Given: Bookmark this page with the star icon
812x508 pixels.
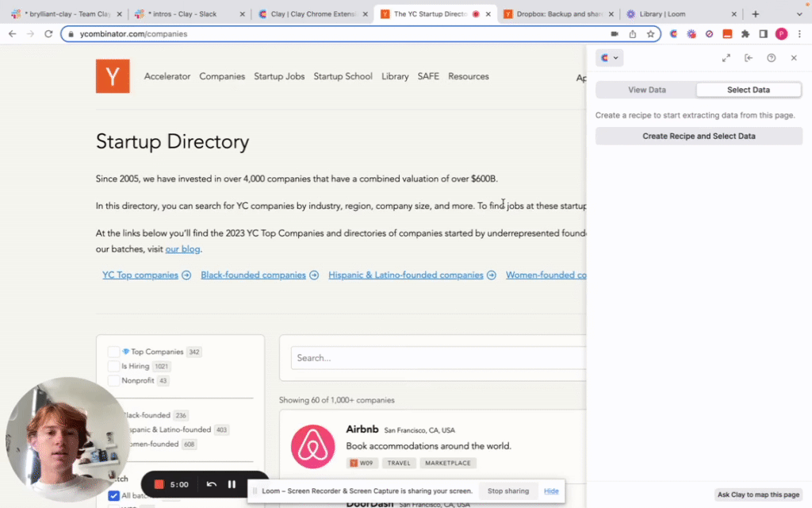Looking at the screenshot, I should tap(650, 34).
